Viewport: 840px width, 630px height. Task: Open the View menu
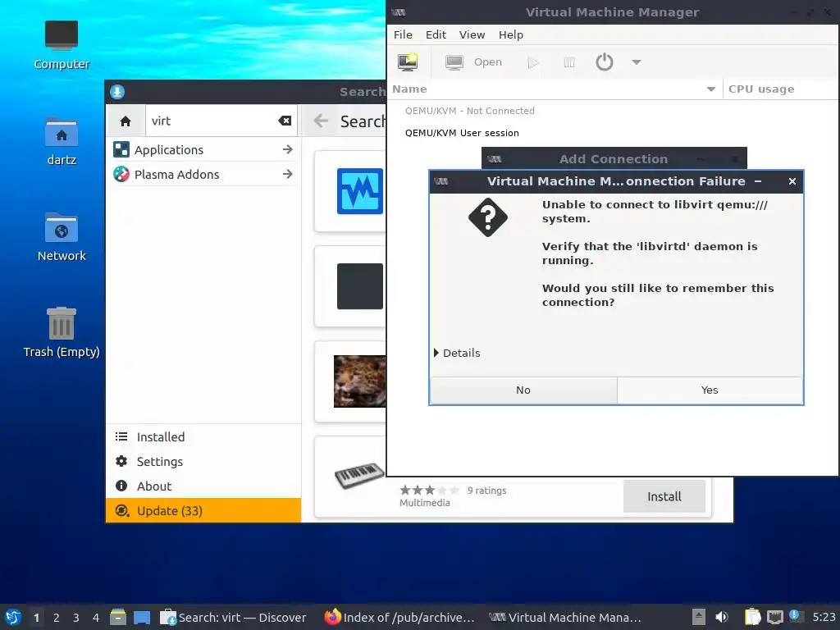coord(472,34)
